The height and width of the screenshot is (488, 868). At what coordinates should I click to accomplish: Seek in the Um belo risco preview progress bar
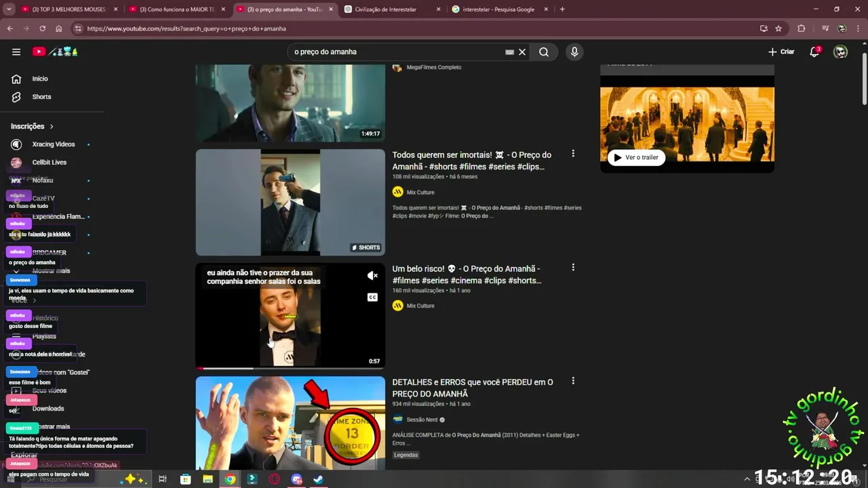coord(290,368)
